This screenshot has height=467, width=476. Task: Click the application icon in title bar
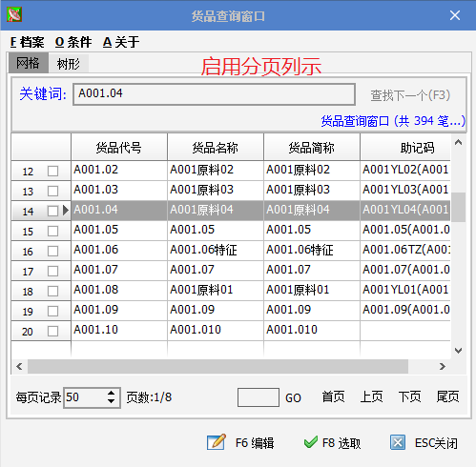tap(14, 14)
